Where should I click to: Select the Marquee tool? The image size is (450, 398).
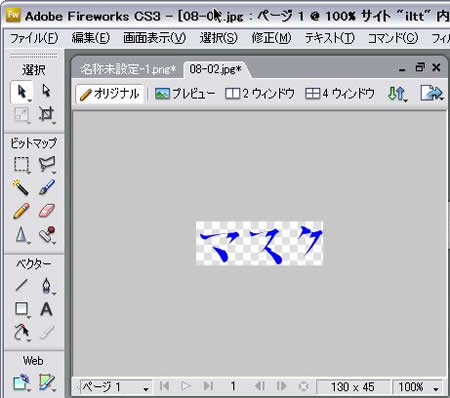tap(22, 165)
